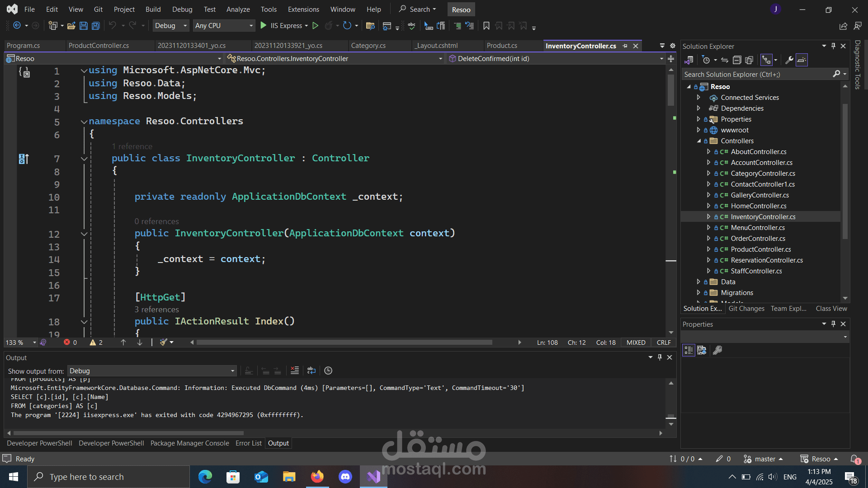Open Show output from dropdown

[x=152, y=371]
